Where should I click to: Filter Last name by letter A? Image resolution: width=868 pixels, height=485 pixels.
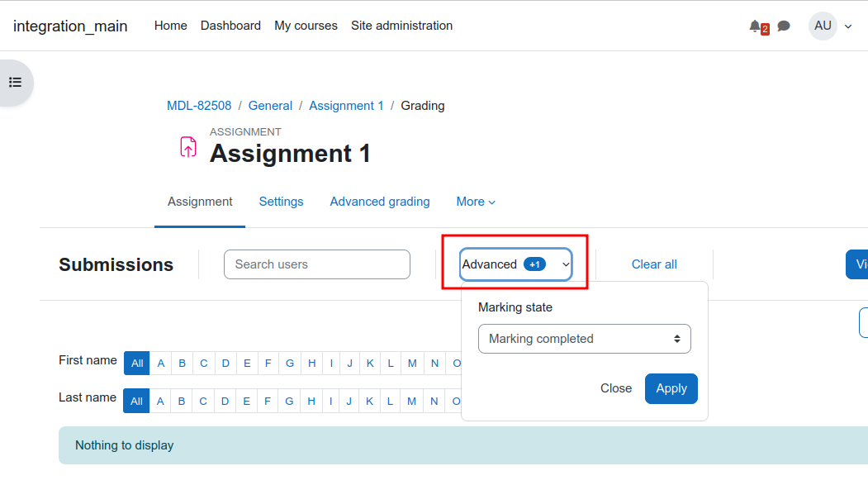coord(160,401)
